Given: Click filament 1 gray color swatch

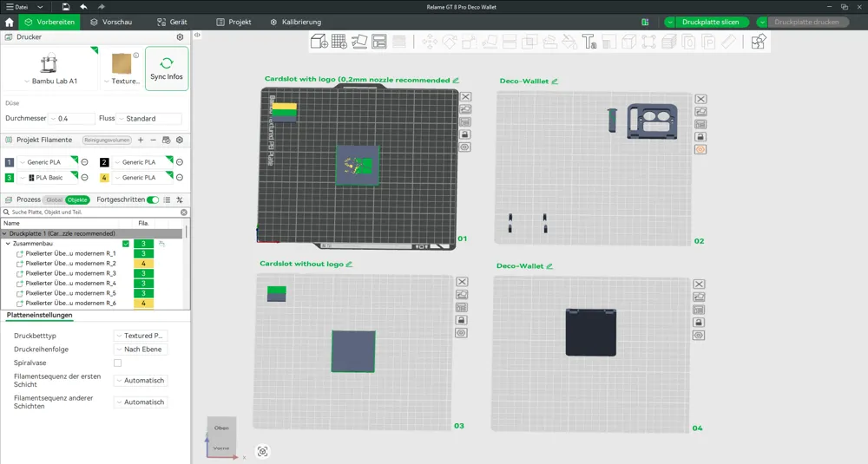Looking at the screenshot, I should coord(10,162).
